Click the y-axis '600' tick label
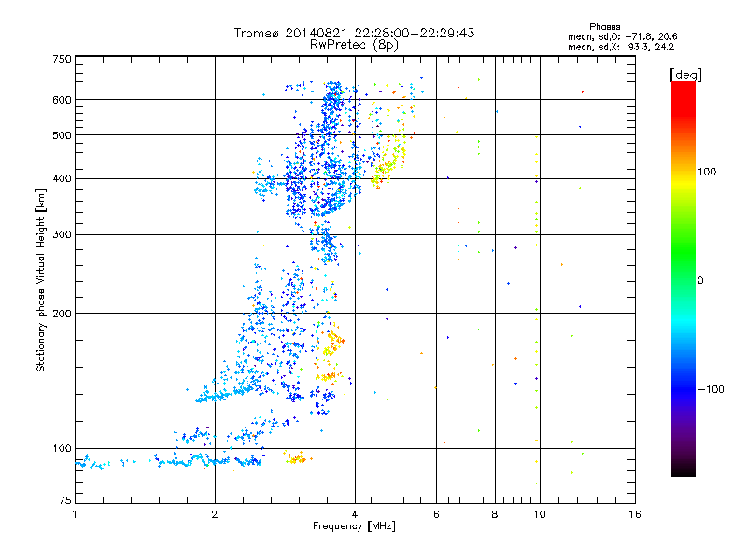 point(62,100)
